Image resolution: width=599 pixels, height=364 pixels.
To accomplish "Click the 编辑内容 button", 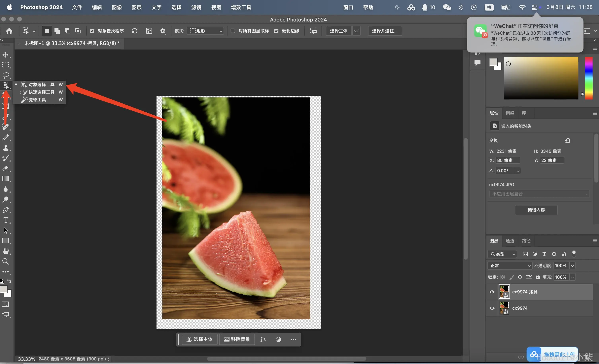I will coord(536,210).
